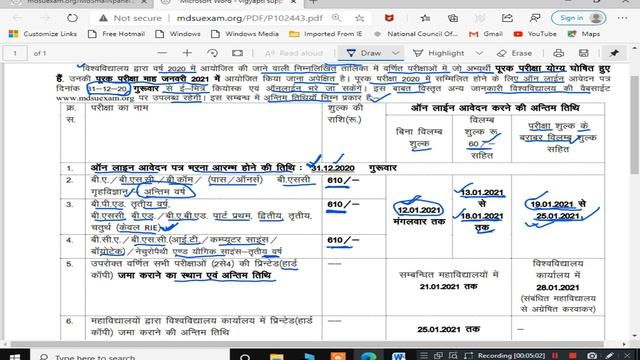Toggle the Pin toolbar icon
Screen dimensions: 640x360
coord(614,53)
